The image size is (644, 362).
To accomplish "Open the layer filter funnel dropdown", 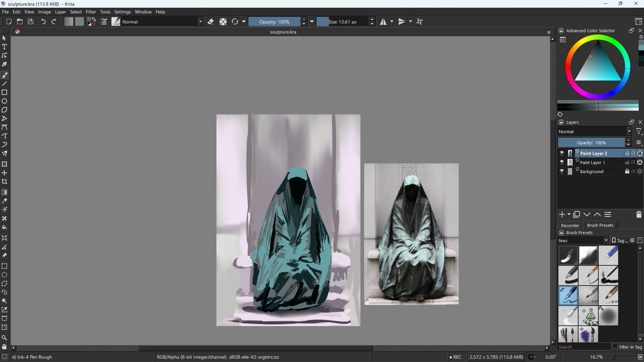I will [x=639, y=131].
